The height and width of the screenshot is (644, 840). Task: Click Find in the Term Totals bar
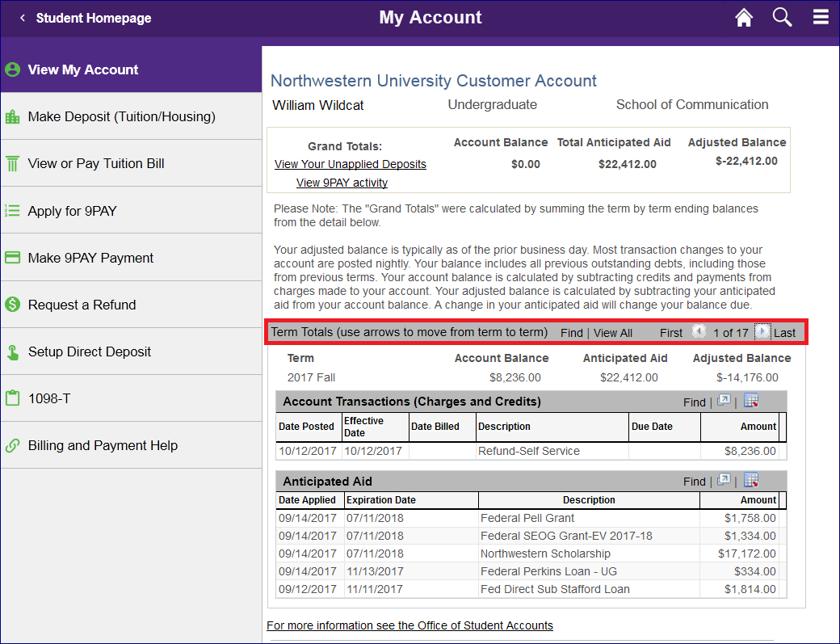coord(572,333)
